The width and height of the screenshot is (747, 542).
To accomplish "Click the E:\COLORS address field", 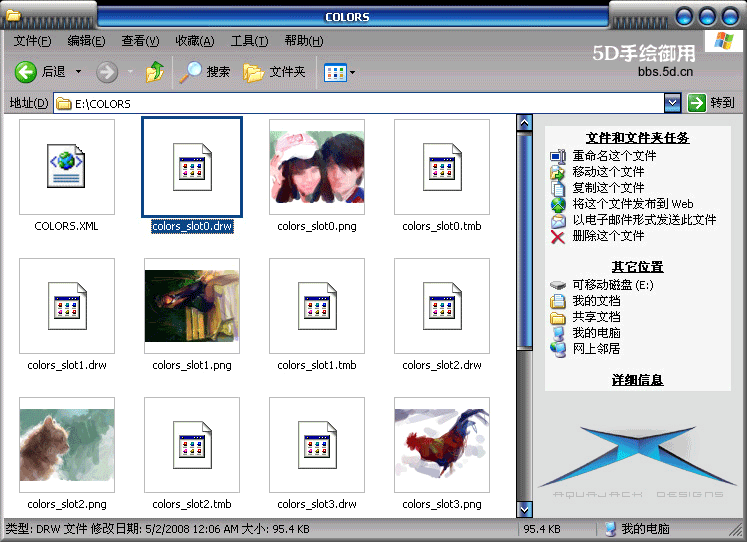I will click(x=359, y=103).
